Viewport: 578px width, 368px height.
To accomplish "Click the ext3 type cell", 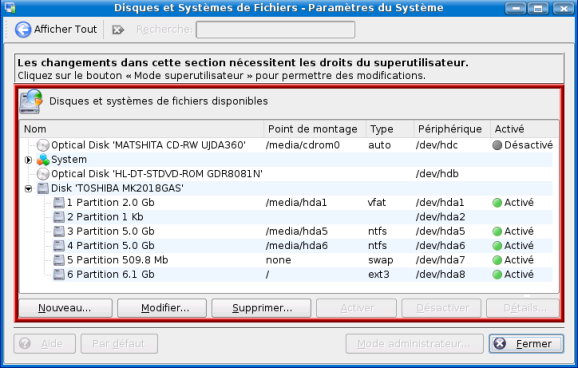I will pos(379,274).
